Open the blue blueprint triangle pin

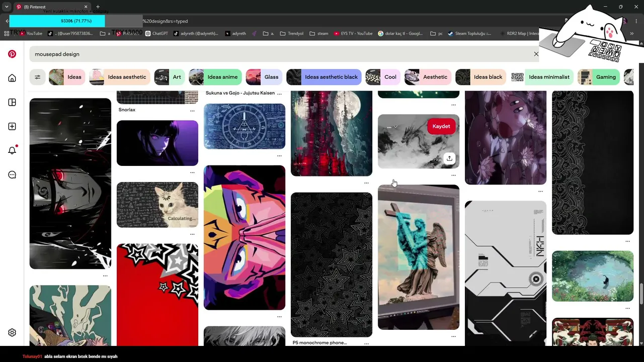[x=245, y=126]
